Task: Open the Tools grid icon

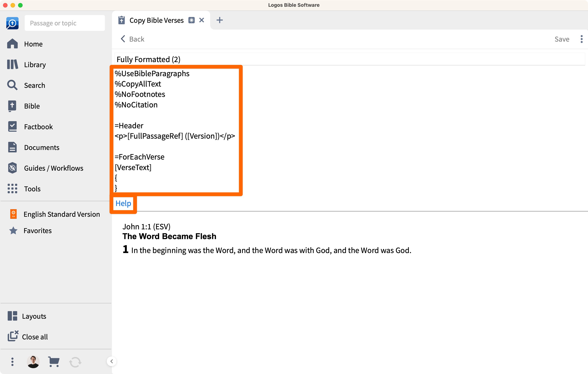Action: click(12, 189)
